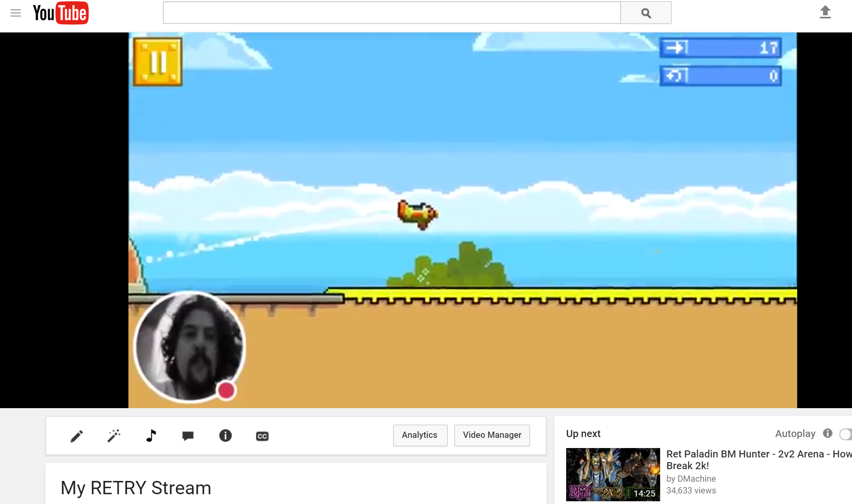Click the red record dot
Image resolution: width=852 pixels, height=504 pixels.
click(226, 391)
